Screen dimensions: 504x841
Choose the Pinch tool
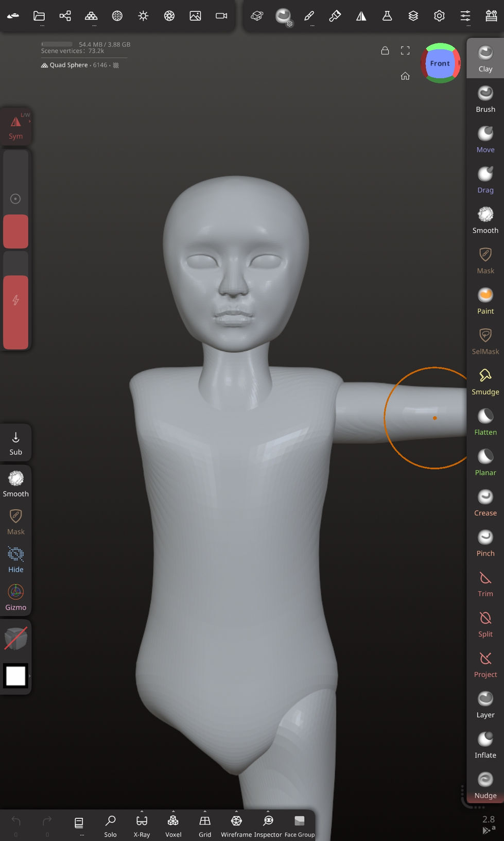tap(485, 543)
